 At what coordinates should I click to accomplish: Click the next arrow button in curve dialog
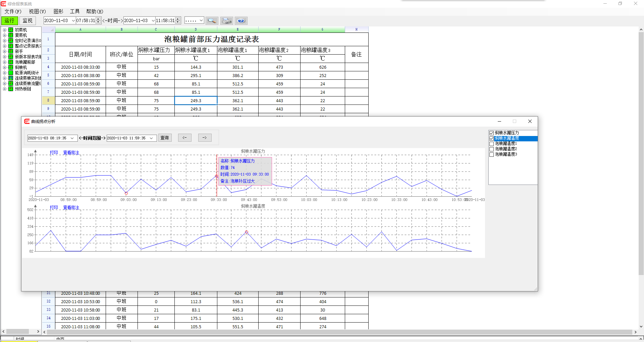205,138
